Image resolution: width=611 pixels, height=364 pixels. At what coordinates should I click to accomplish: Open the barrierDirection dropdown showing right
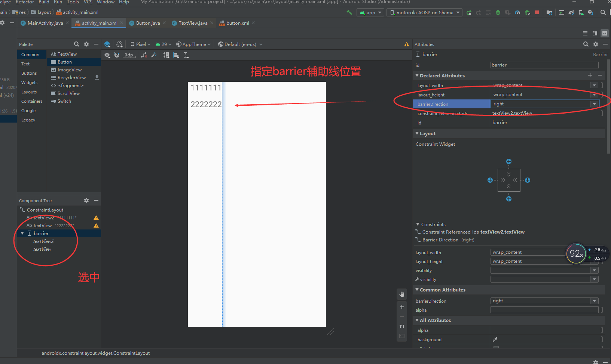[594, 104]
